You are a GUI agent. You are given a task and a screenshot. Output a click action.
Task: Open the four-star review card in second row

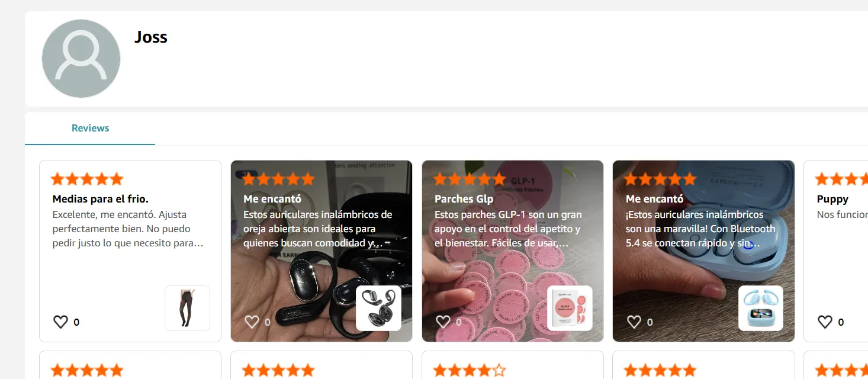click(513, 365)
